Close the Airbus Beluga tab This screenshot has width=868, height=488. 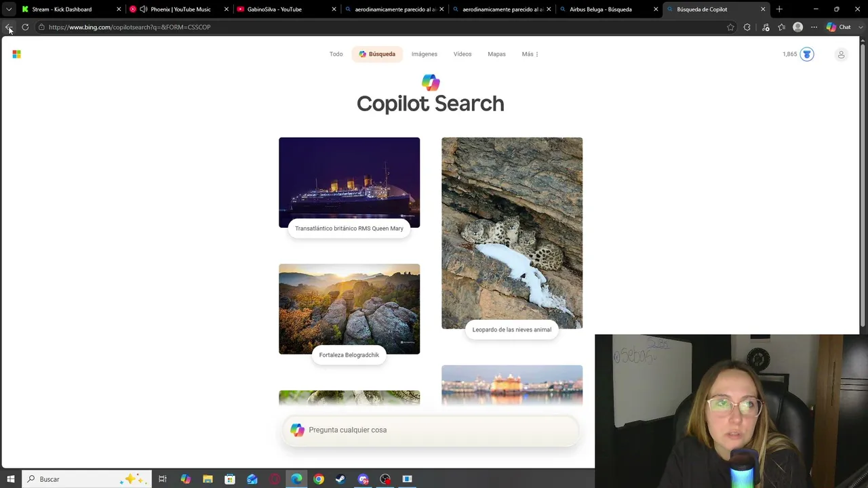tap(656, 9)
